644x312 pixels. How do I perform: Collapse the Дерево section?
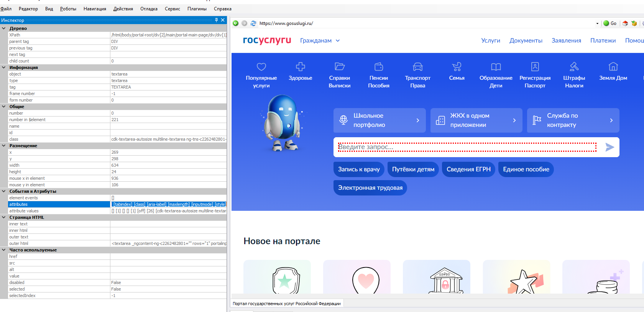4,28
